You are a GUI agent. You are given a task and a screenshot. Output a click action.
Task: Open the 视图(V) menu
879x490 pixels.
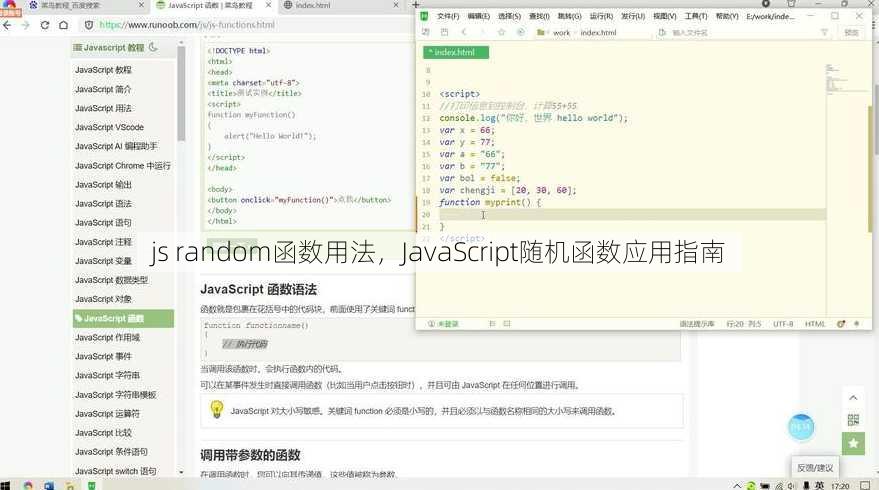pyautogui.click(x=664, y=16)
